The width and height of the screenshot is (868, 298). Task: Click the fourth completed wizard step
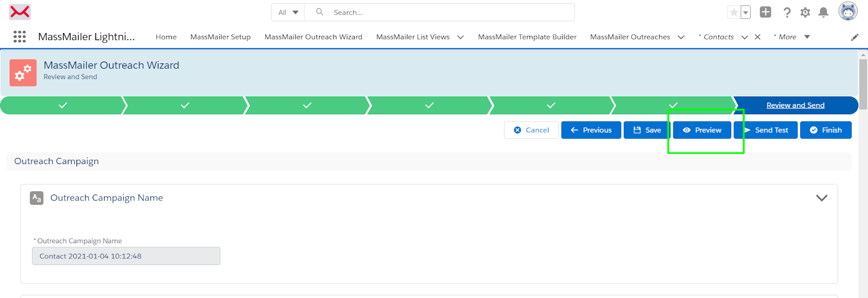(x=429, y=105)
